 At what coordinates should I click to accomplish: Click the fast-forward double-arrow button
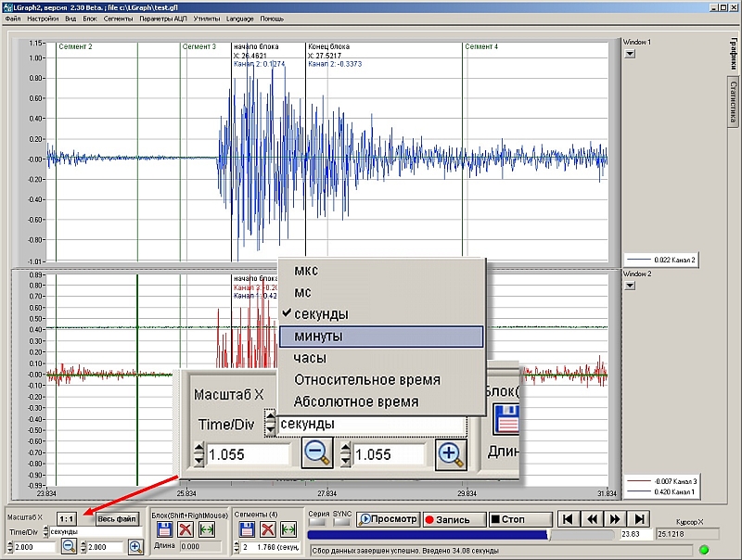pyautogui.click(x=615, y=519)
